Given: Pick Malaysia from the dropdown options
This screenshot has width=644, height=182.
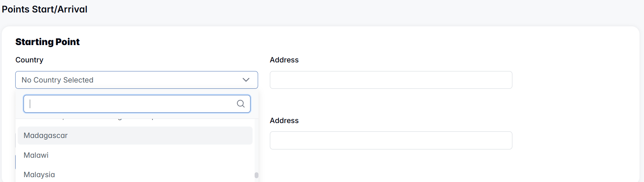Looking at the screenshot, I should click(x=39, y=175).
